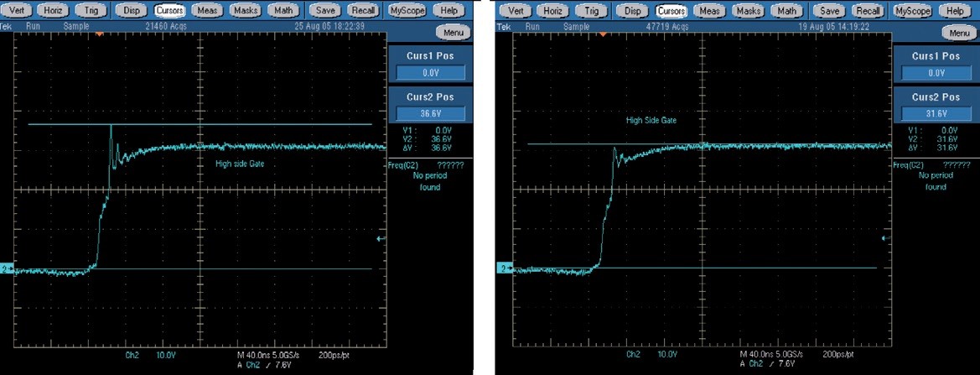Viewport: 980px width, 375px height.
Task: Click Masks button on right oscilloscope
Action: [748, 11]
